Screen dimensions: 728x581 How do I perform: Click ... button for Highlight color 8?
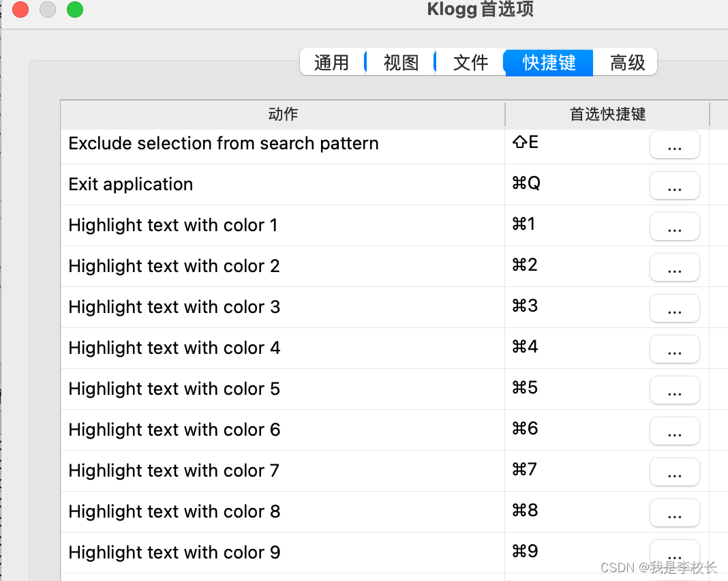pos(674,513)
